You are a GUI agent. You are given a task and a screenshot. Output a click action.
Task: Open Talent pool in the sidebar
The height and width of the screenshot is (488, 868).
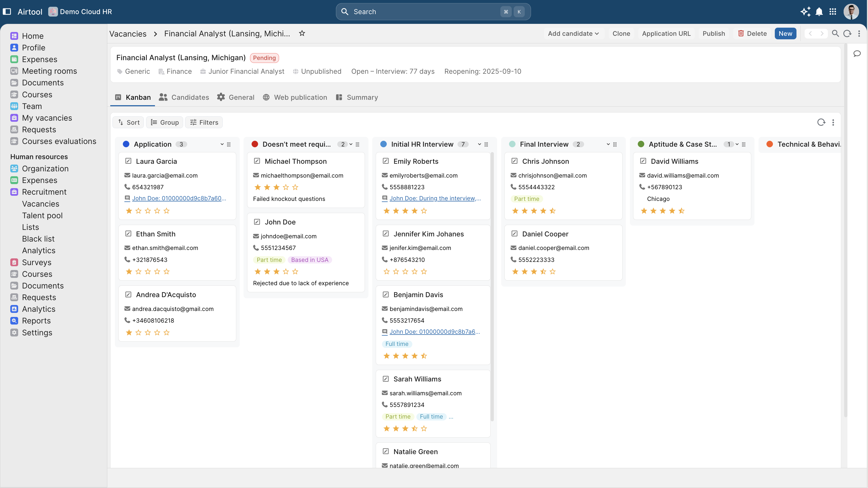point(42,215)
